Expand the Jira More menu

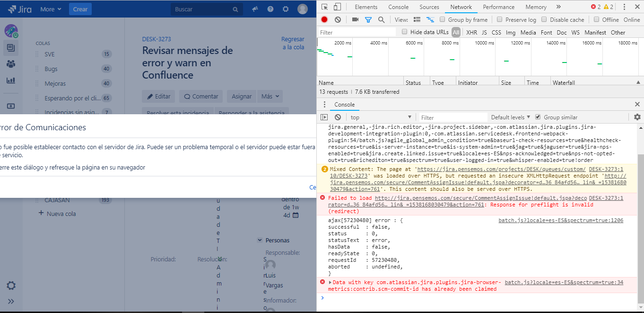(51, 9)
